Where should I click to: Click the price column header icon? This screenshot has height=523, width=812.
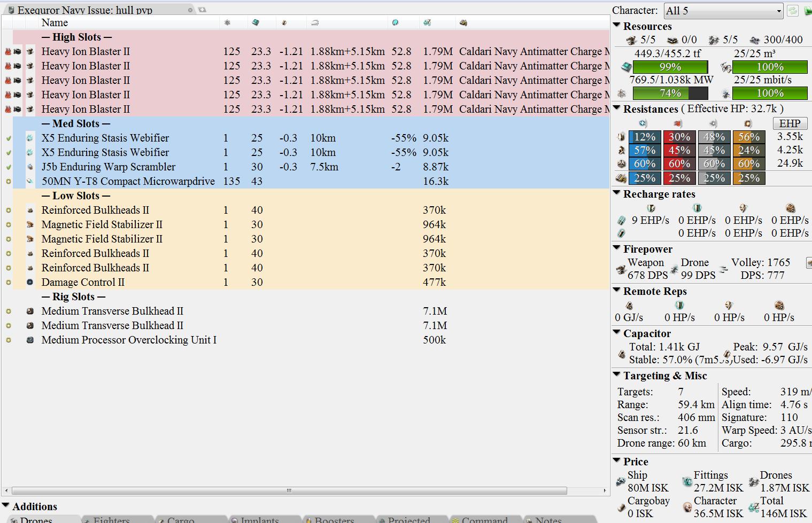tap(427, 22)
